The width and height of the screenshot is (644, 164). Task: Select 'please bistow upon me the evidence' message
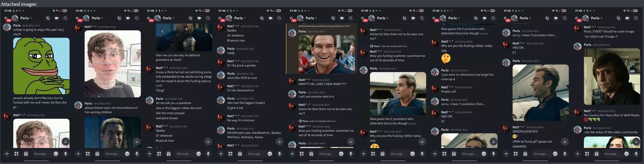111,110
